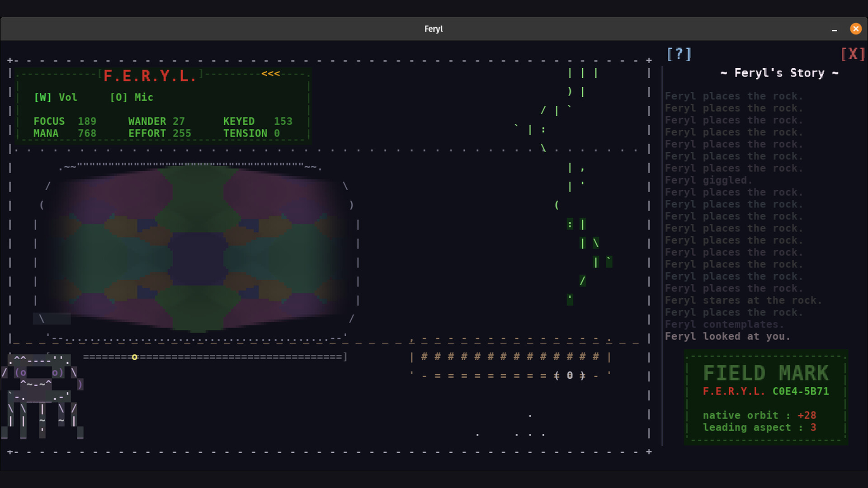
Task: Click the row of orange # blocks
Action: pyautogui.click(x=510, y=357)
